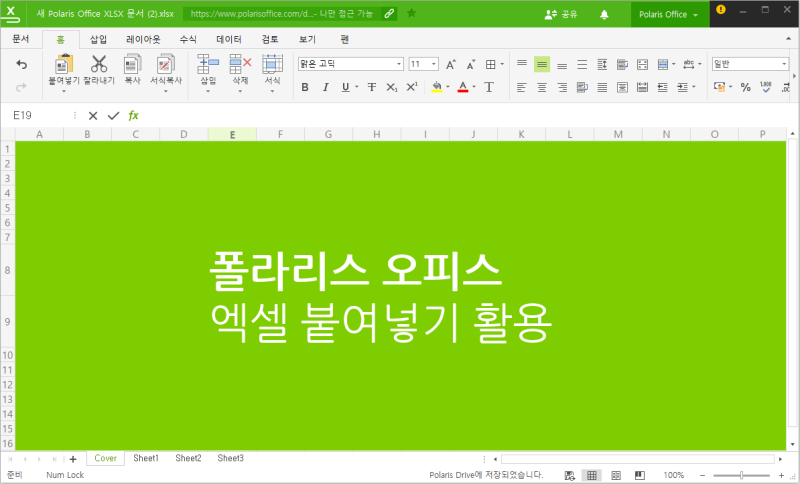The image size is (800, 484).
Task: Apply strikethrough formatting
Action: coord(372,87)
